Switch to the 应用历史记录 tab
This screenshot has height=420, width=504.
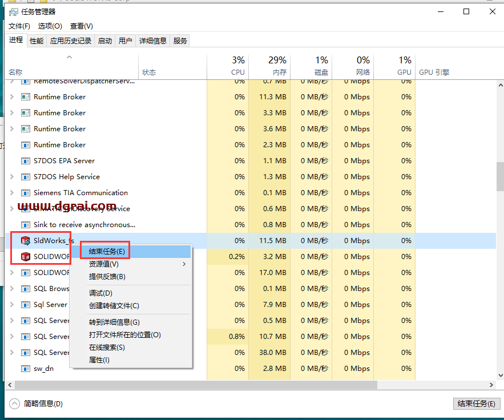(71, 41)
